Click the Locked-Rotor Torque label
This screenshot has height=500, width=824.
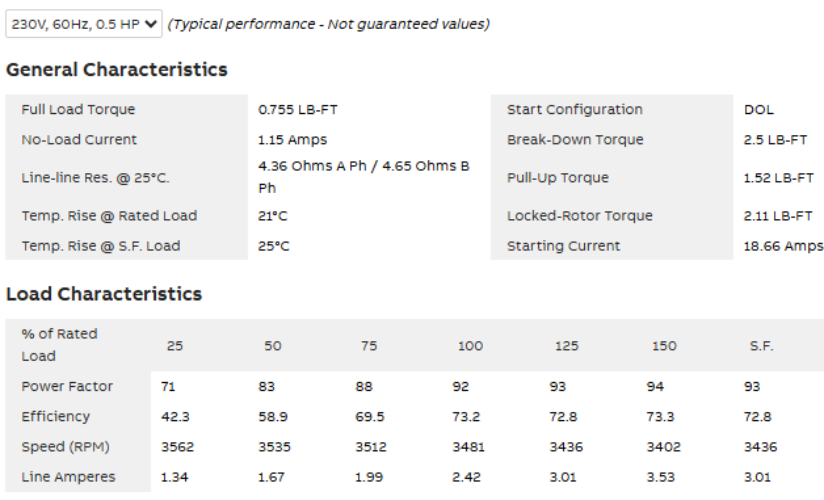coord(580,216)
